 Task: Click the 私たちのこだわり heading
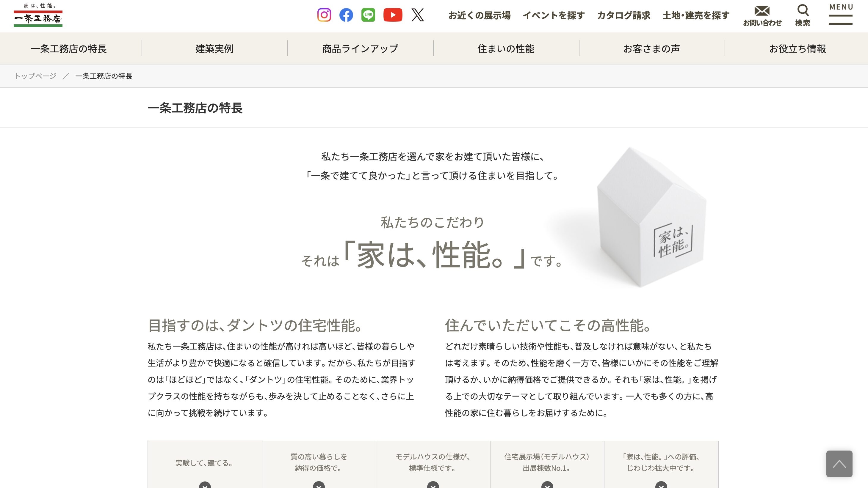coord(433,223)
